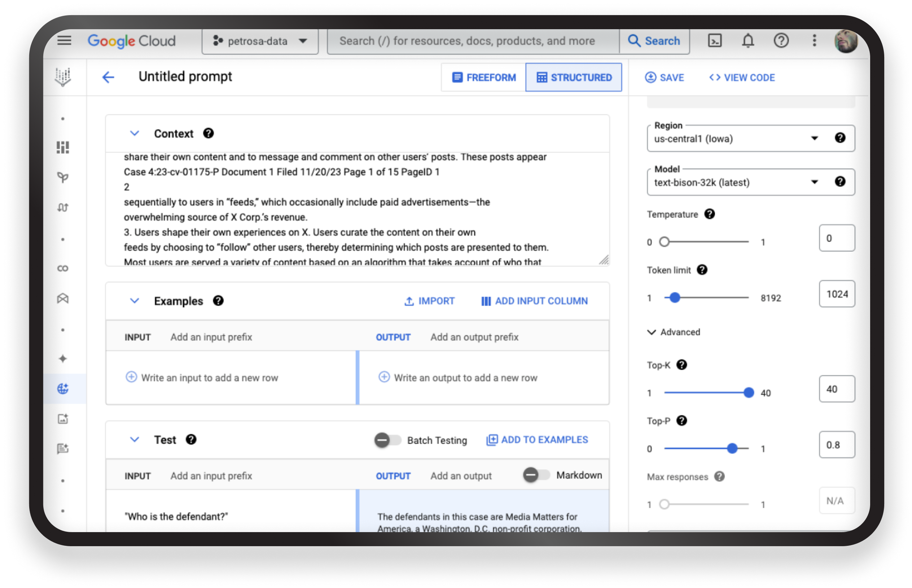Select the STRUCTURED tab

tap(574, 78)
